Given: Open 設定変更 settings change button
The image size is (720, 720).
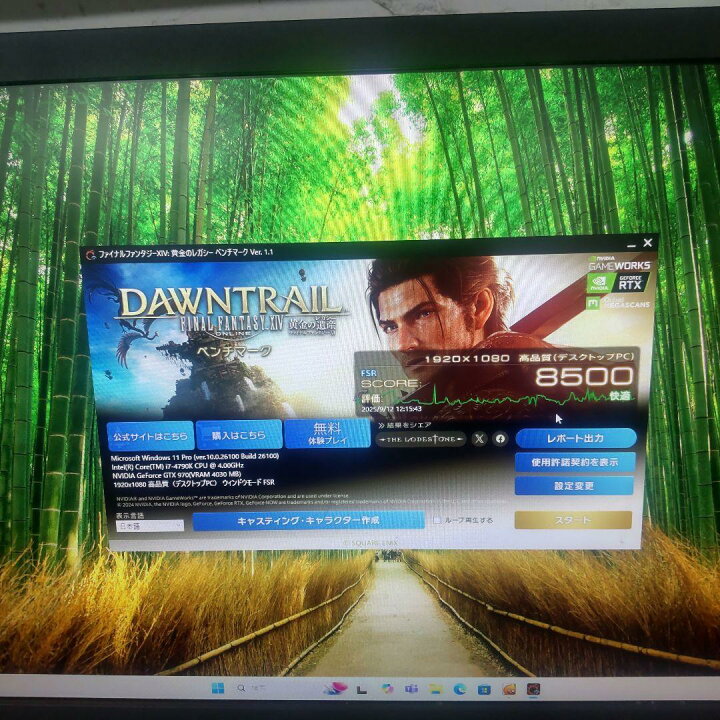Looking at the screenshot, I should click(x=574, y=486).
